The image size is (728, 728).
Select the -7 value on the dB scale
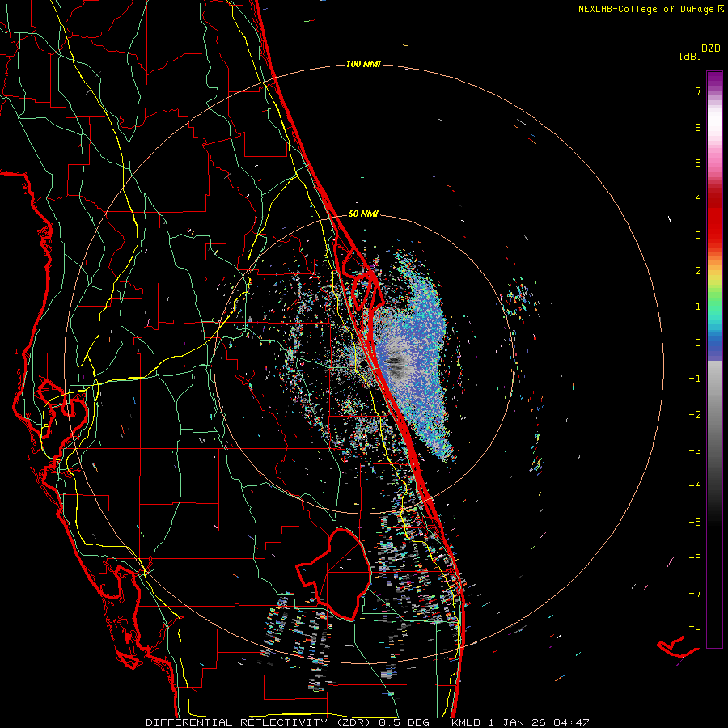click(x=695, y=594)
